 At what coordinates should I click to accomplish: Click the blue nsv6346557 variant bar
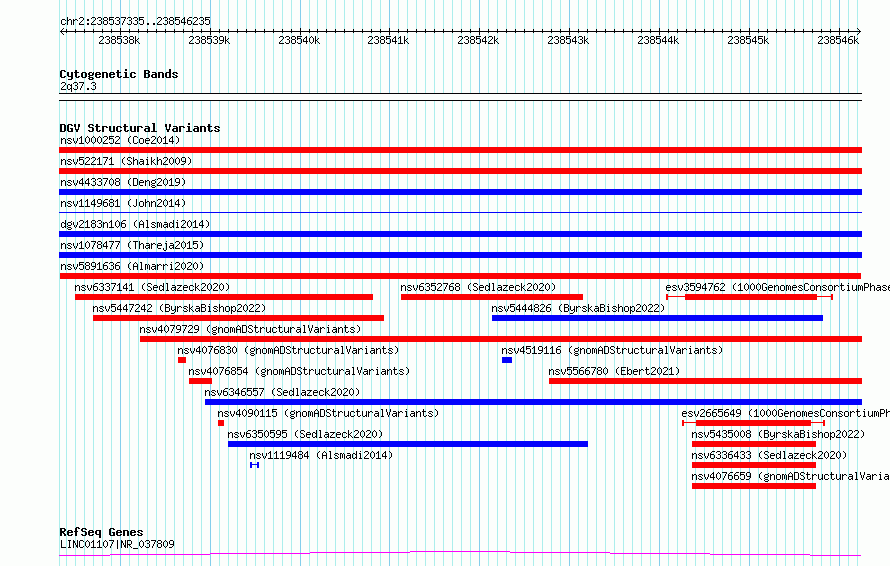[534, 402]
